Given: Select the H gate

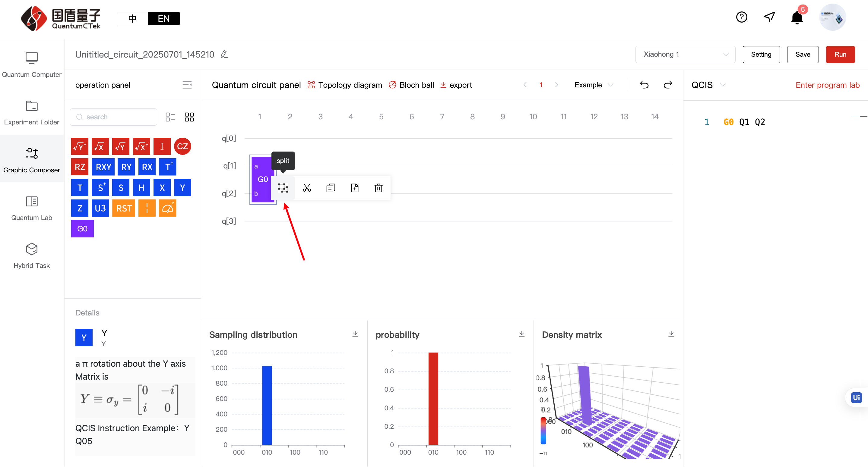Looking at the screenshot, I should pos(141,187).
